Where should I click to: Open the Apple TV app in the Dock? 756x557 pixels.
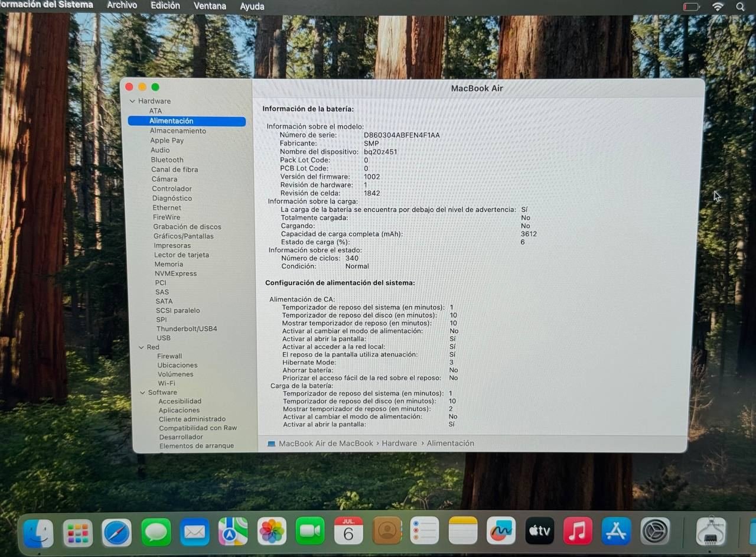pyautogui.click(x=539, y=531)
